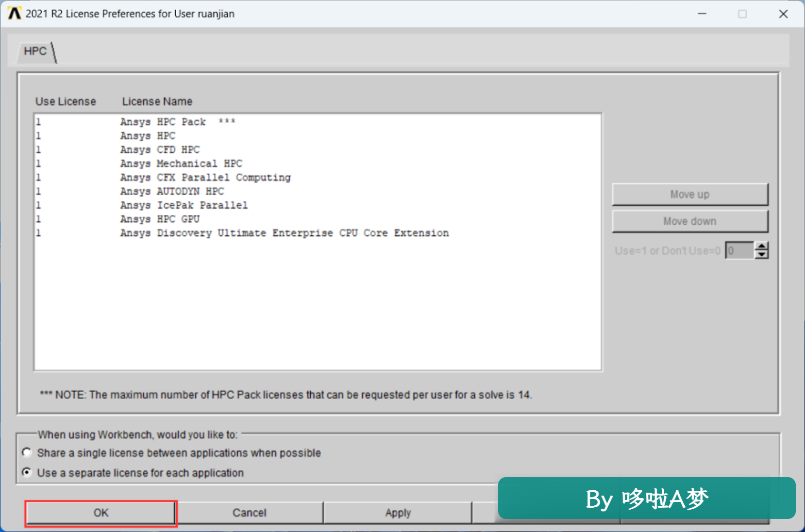Minimize the License Preferences window
The image size is (805, 532).
(702, 14)
